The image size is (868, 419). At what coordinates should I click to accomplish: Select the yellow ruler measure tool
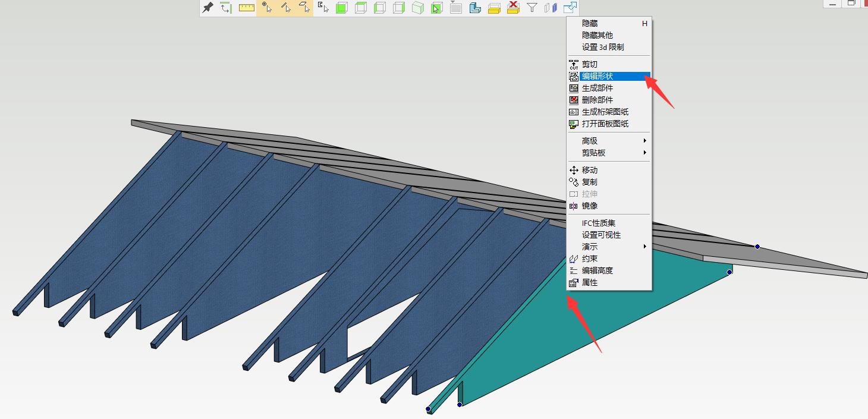click(x=247, y=8)
